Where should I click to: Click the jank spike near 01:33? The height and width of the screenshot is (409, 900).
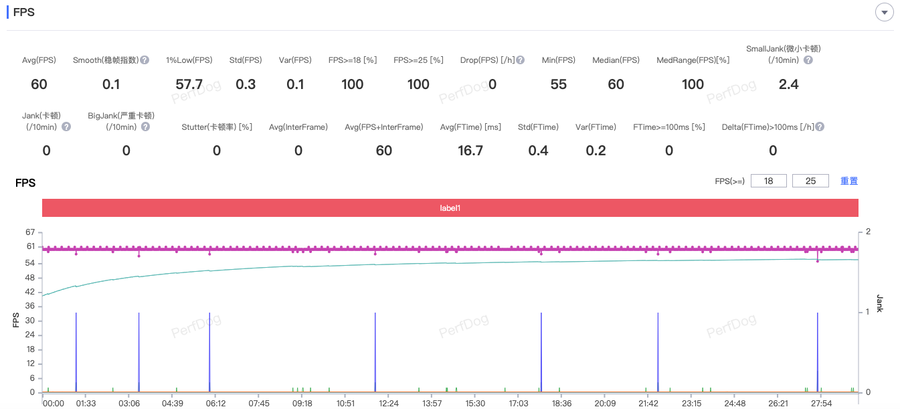pyautogui.click(x=76, y=352)
